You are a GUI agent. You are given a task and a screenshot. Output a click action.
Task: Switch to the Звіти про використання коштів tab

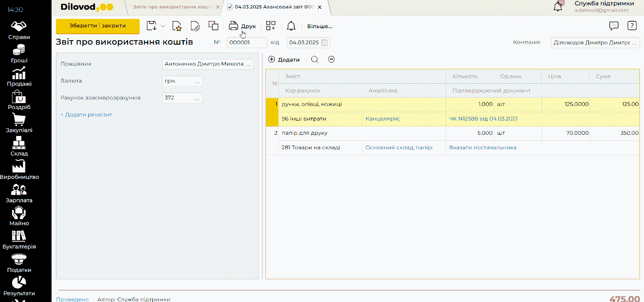[x=173, y=7]
